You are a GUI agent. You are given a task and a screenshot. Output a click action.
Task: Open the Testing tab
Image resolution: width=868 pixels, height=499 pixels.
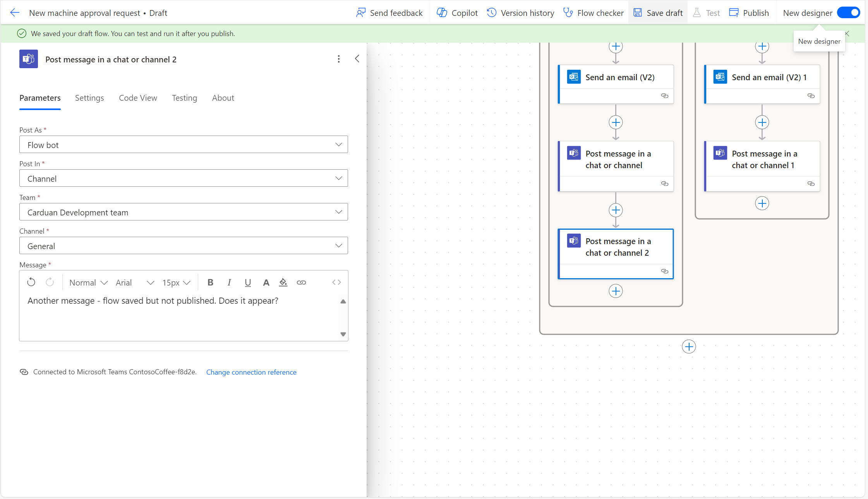(x=184, y=98)
